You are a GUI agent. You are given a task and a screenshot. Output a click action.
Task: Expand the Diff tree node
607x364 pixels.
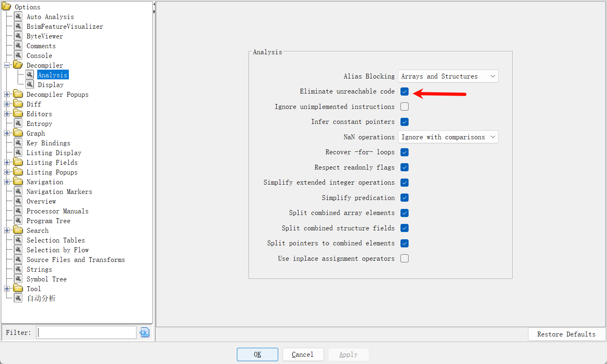7,104
